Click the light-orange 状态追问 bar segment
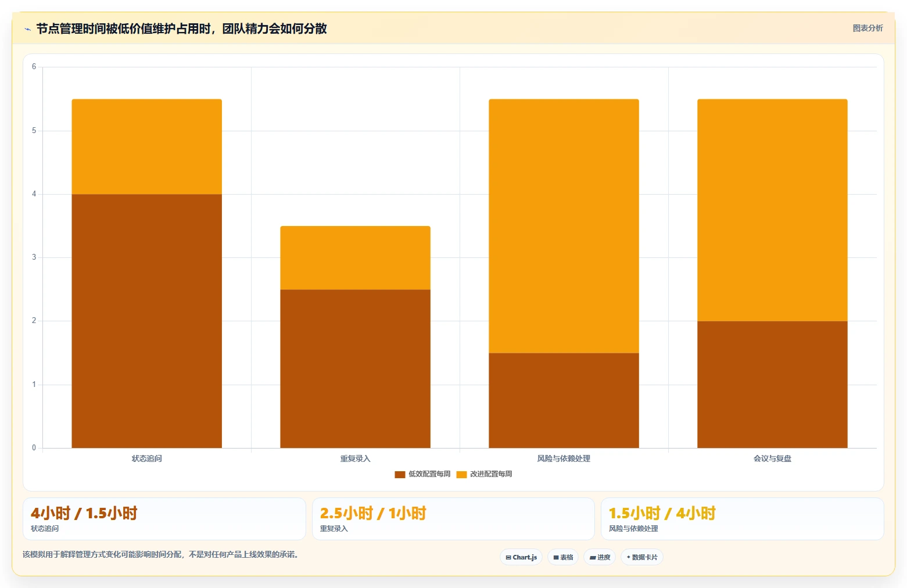 [x=146, y=146]
